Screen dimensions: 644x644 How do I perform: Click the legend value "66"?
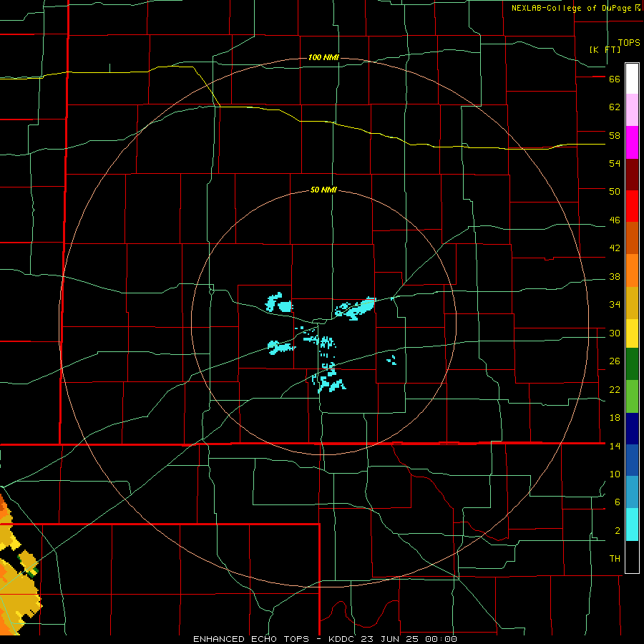(x=615, y=79)
